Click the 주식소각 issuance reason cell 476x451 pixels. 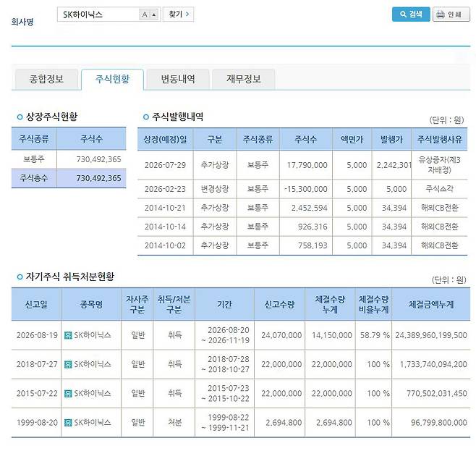(x=439, y=189)
